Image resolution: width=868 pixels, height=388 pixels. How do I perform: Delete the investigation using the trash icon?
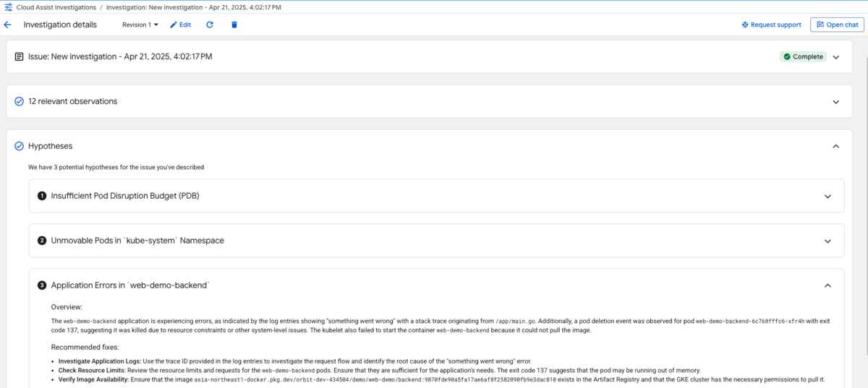pyautogui.click(x=234, y=25)
